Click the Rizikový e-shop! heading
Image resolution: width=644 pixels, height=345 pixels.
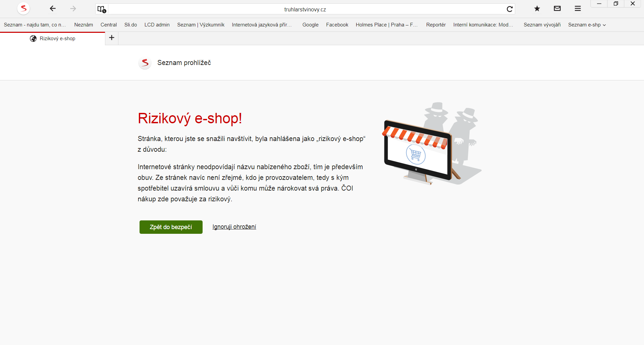click(x=190, y=118)
